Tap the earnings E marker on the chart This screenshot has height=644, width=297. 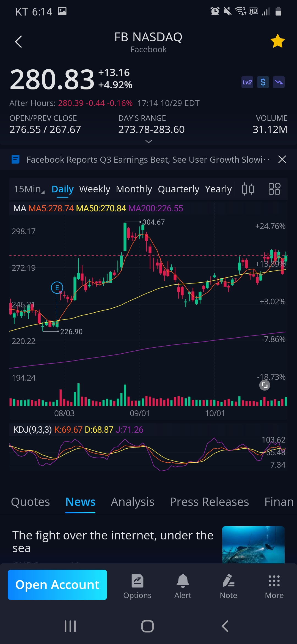pyautogui.click(x=57, y=288)
